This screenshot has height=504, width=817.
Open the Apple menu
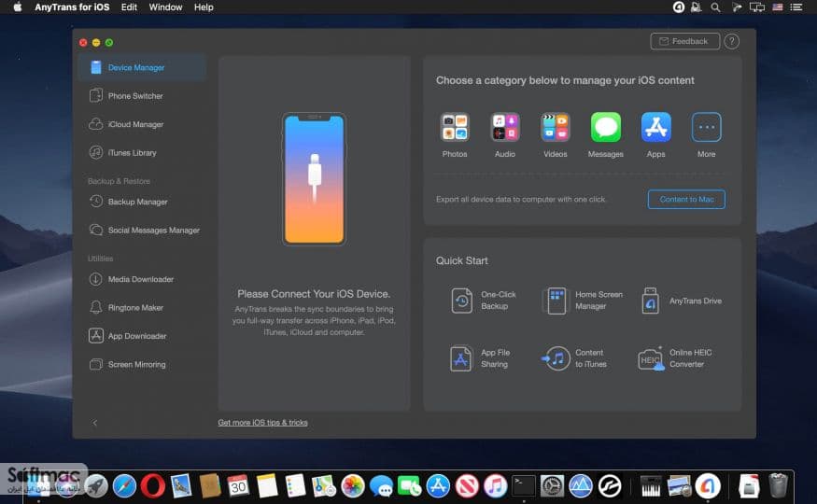(17, 7)
